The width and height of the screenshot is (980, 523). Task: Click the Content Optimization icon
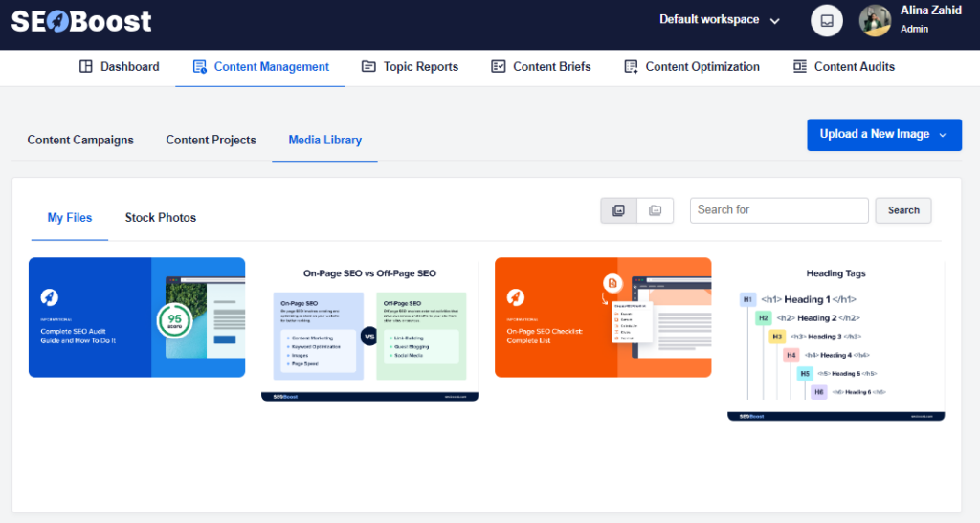[x=632, y=66]
